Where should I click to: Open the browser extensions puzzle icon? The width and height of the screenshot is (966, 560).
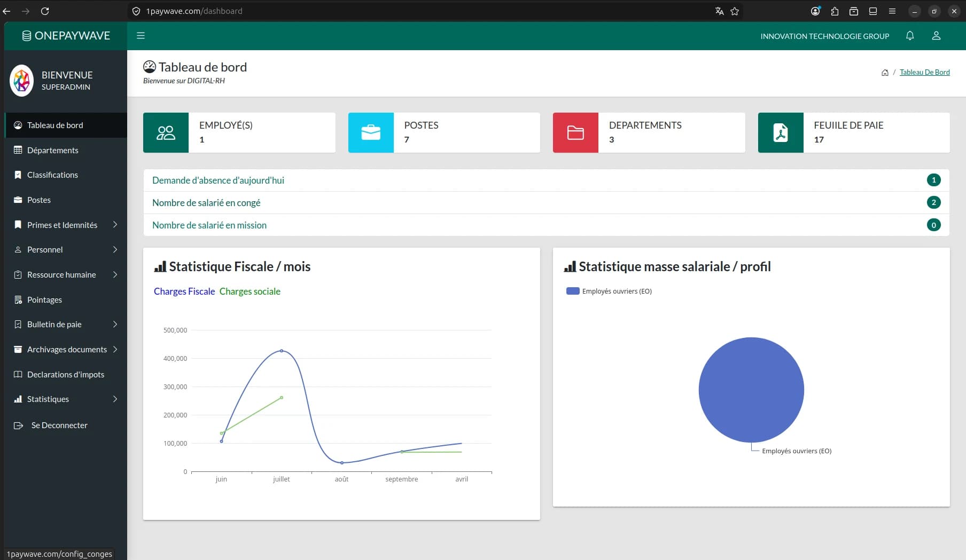click(835, 11)
